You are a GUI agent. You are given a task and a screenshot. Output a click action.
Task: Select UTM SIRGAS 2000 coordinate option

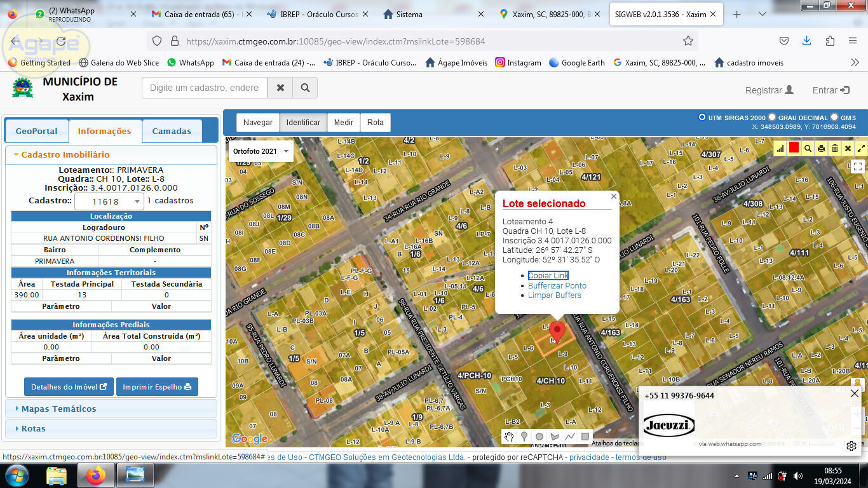(702, 117)
